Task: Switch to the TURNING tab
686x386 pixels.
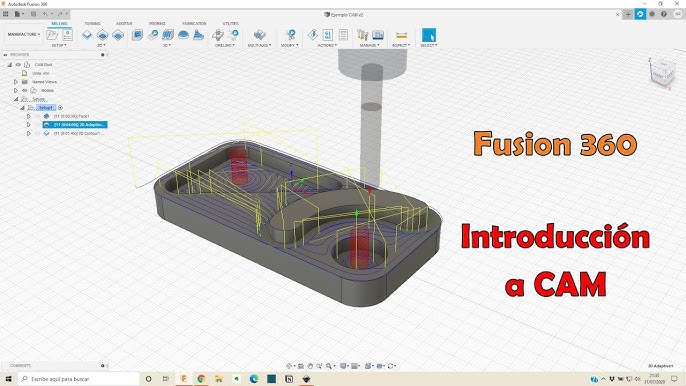Action: tap(92, 23)
